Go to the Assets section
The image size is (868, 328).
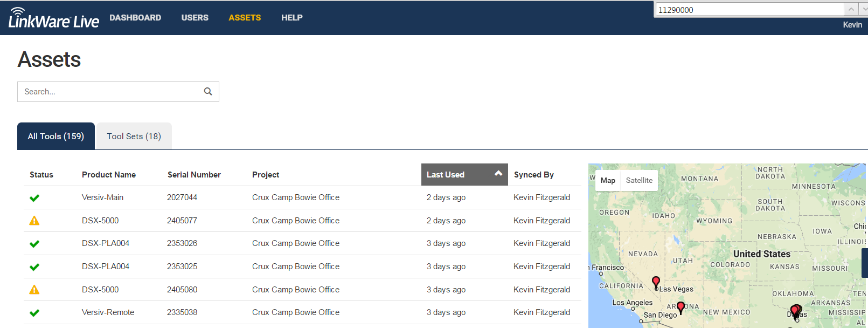coord(245,18)
